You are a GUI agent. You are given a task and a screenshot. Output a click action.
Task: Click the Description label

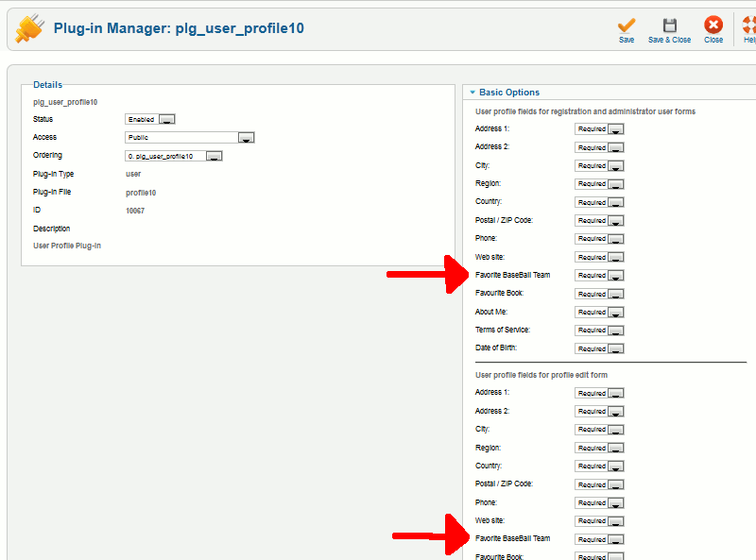[x=52, y=229]
